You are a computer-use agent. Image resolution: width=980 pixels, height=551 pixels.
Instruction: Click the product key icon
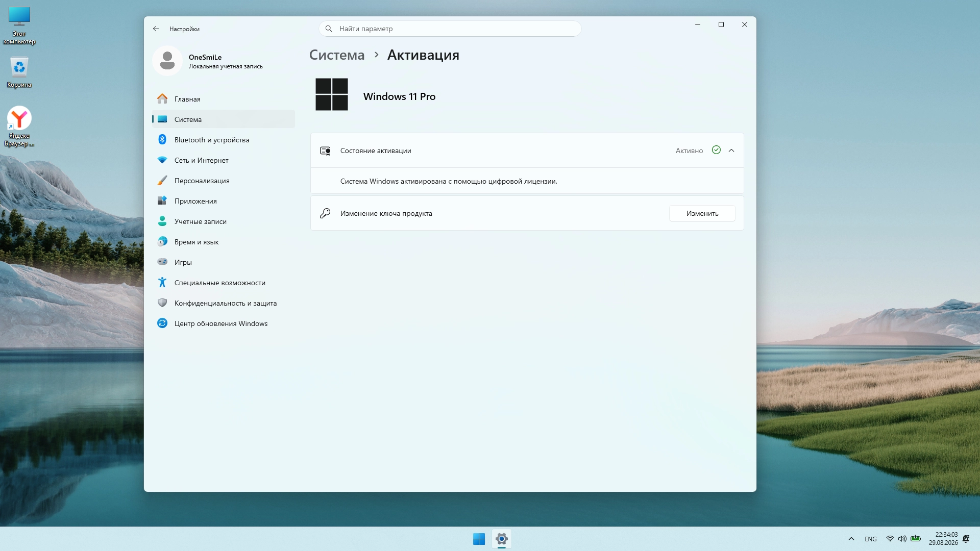[325, 214]
